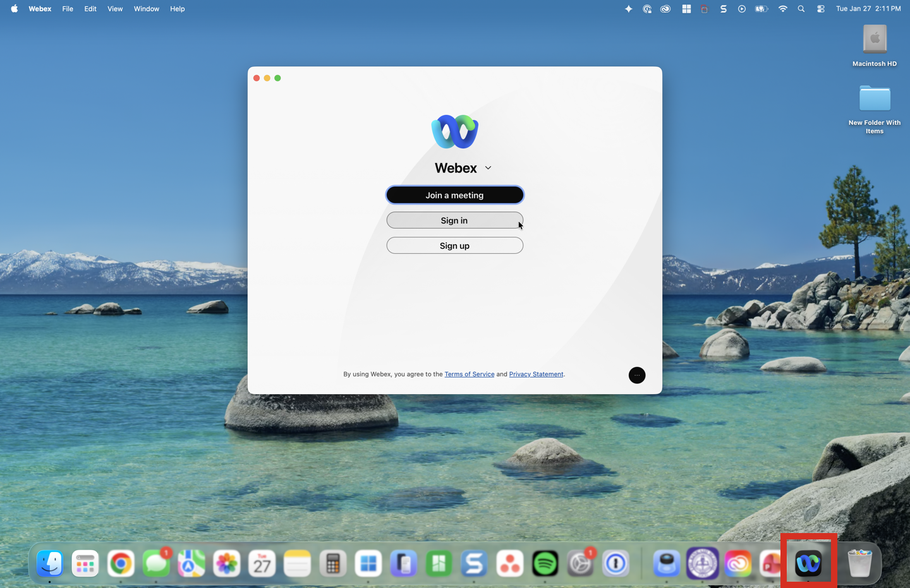Select the New Folder With Items folder
Viewport: 910px width, 588px height.
(875, 109)
